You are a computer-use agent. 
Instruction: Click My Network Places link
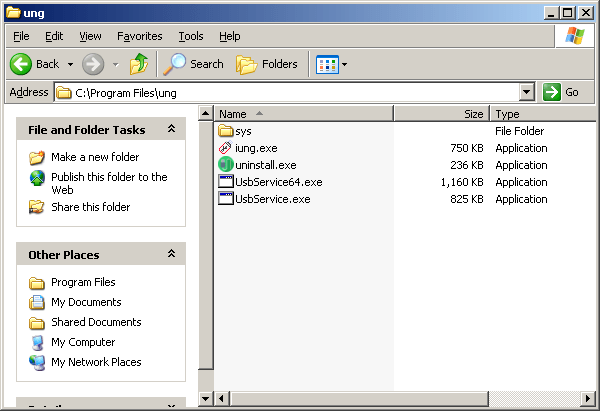tap(96, 362)
